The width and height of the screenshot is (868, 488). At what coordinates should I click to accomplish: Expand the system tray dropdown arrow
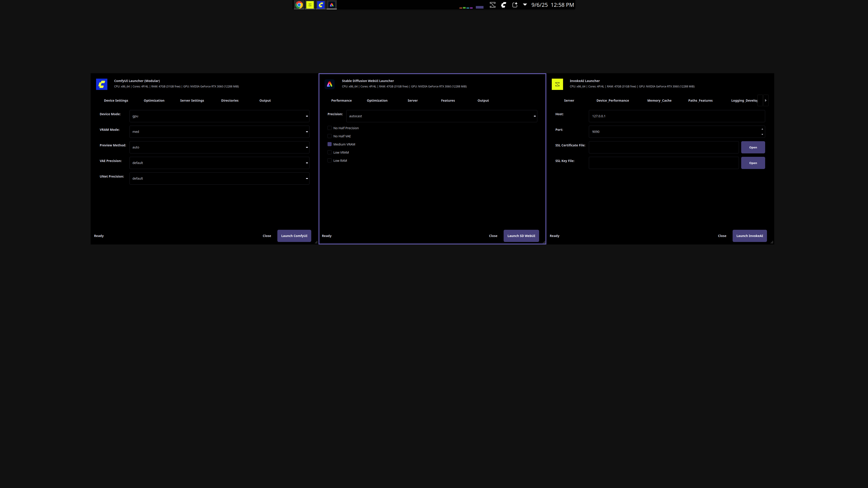[525, 5]
